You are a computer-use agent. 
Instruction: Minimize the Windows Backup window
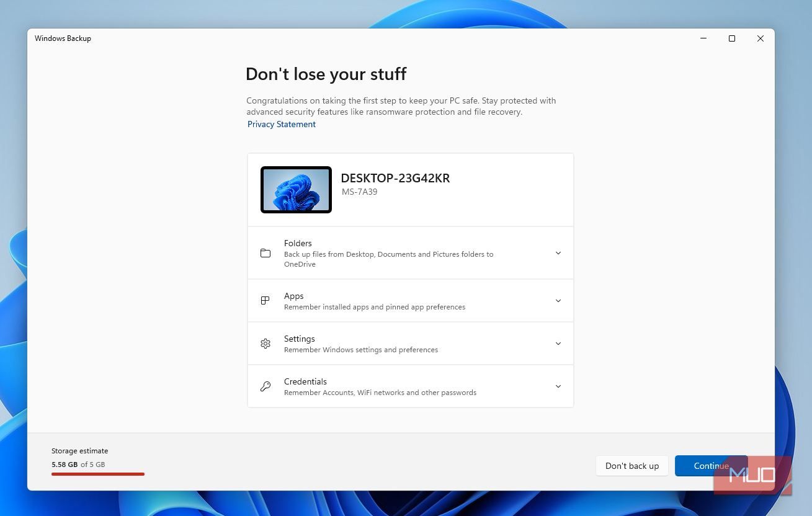coord(703,38)
